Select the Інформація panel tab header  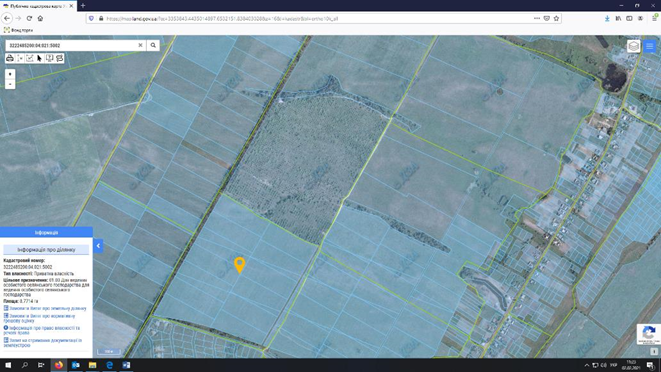click(x=46, y=232)
